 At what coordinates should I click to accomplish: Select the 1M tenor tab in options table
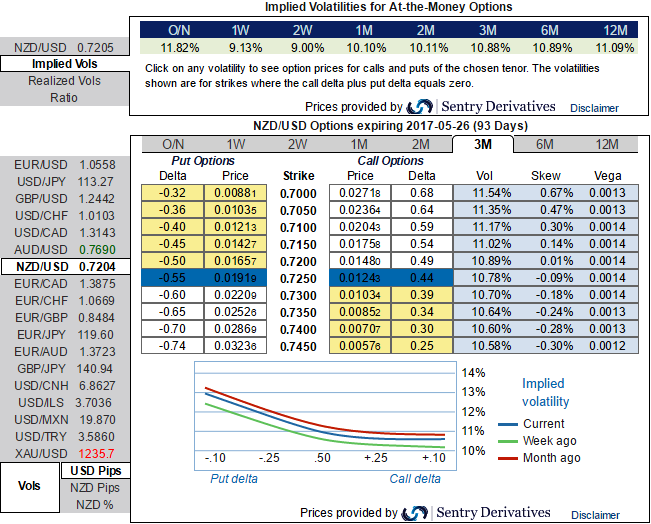pos(359,144)
